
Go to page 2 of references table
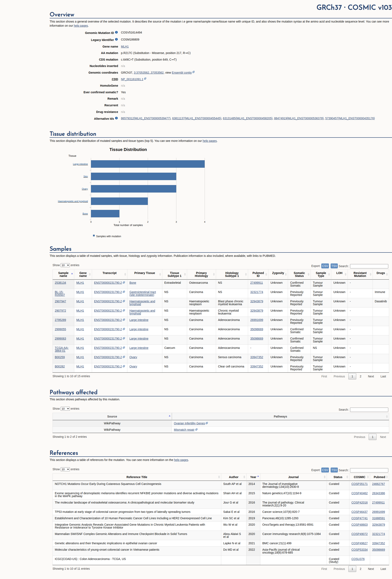(360, 569)
